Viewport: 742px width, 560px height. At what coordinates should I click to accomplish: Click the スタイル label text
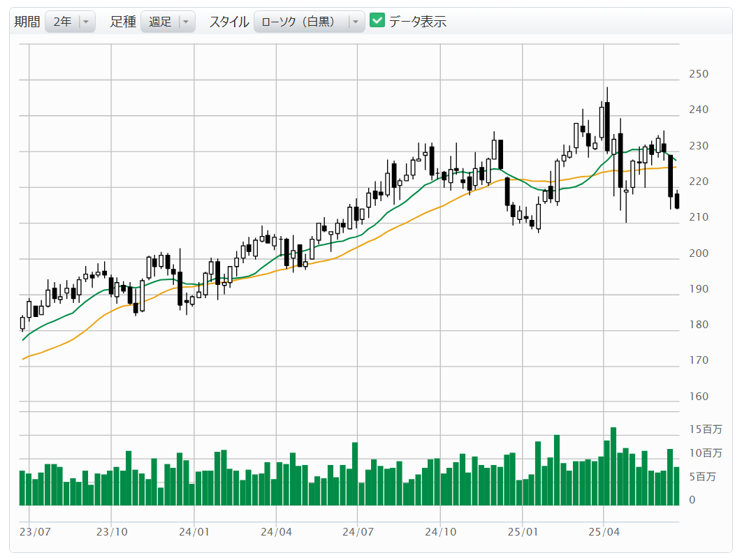coord(229,22)
